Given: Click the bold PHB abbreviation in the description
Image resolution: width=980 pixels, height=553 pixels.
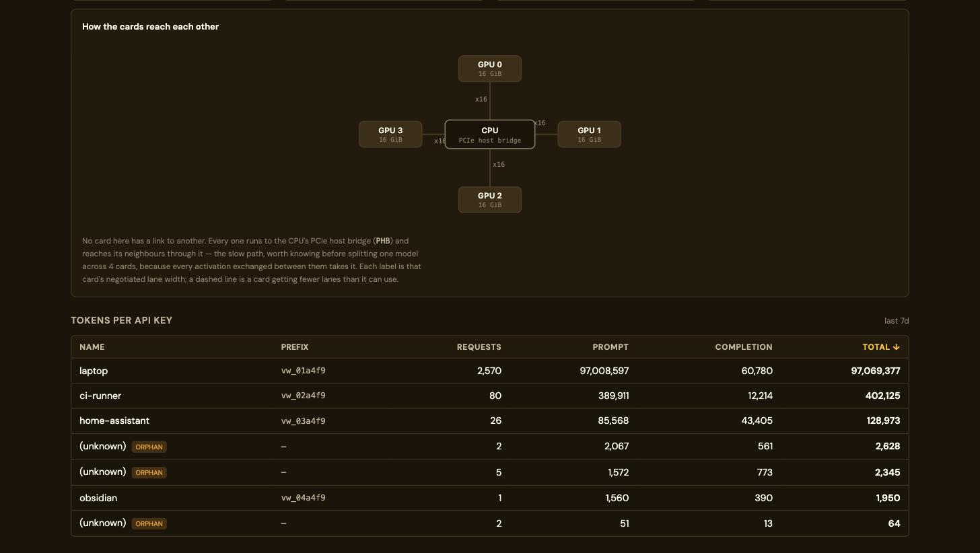Looking at the screenshot, I should coord(383,241).
